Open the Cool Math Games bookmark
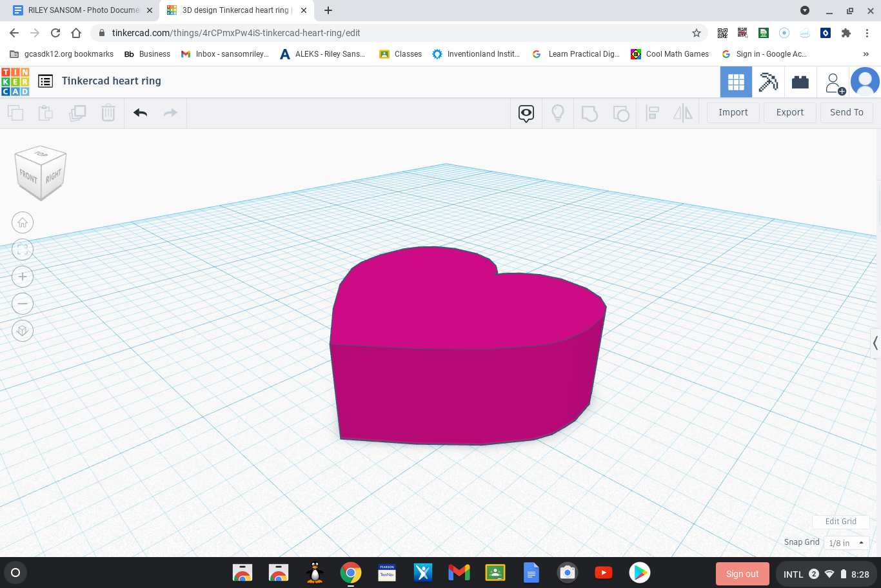881x588 pixels. 670,54
